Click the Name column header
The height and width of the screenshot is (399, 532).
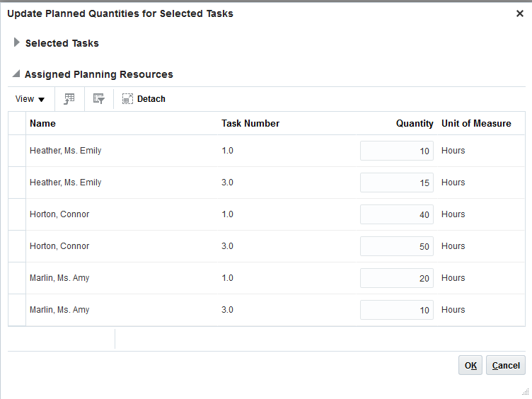click(42, 123)
